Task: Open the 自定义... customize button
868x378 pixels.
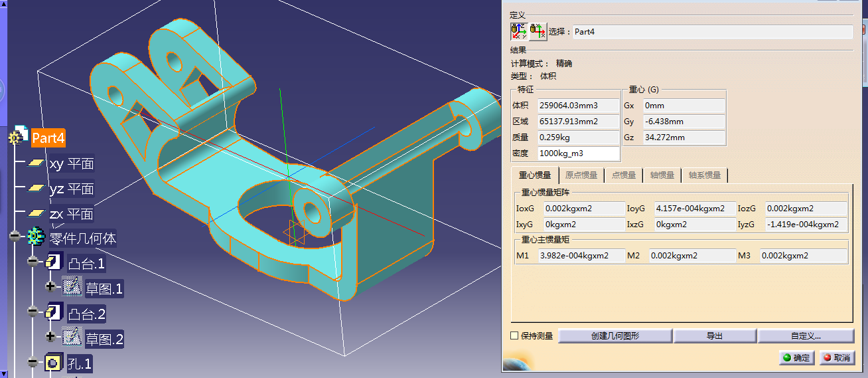Action: tap(806, 336)
